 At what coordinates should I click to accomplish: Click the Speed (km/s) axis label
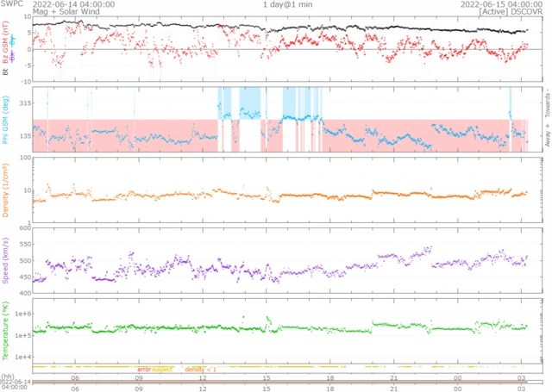pos(5,260)
